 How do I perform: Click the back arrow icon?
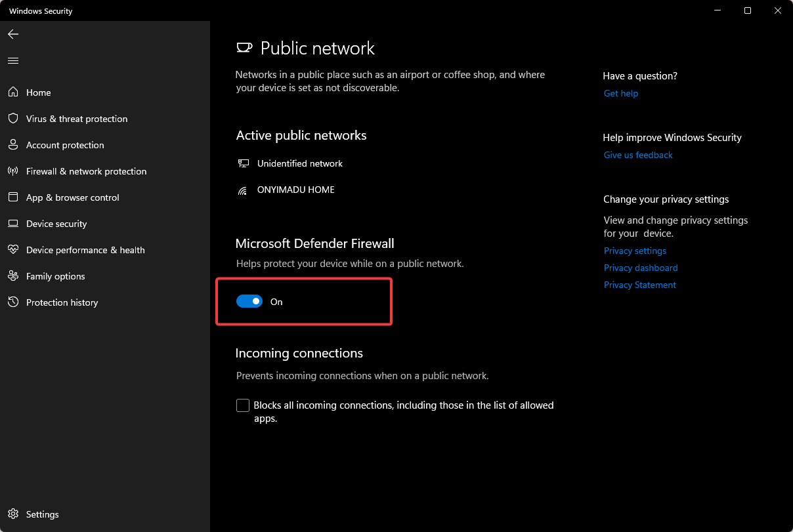[13, 34]
